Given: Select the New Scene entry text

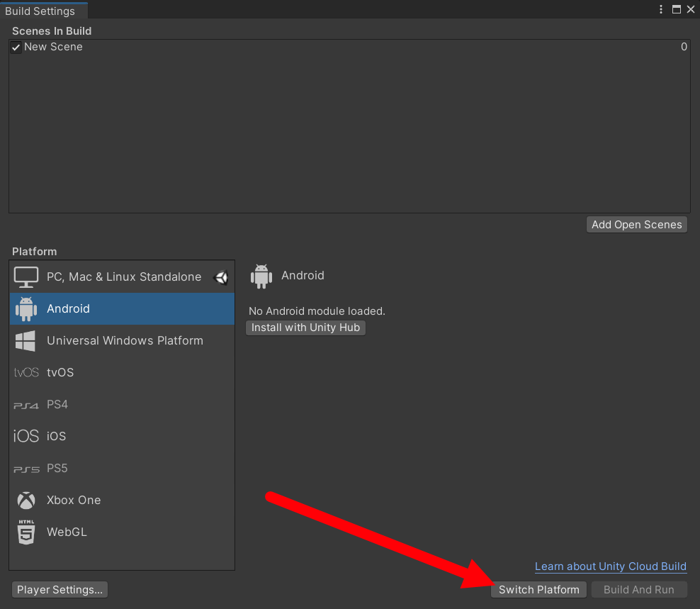Looking at the screenshot, I should click(x=54, y=47).
